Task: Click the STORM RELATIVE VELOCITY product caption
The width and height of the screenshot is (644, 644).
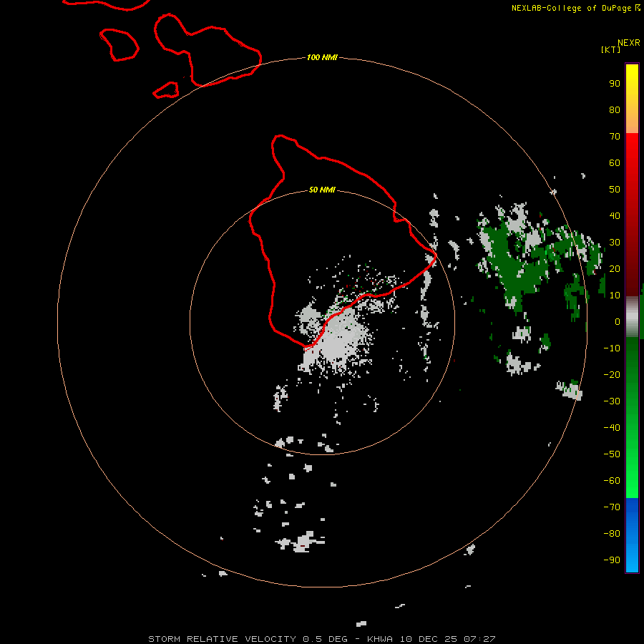Action: click(x=321, y=639)
